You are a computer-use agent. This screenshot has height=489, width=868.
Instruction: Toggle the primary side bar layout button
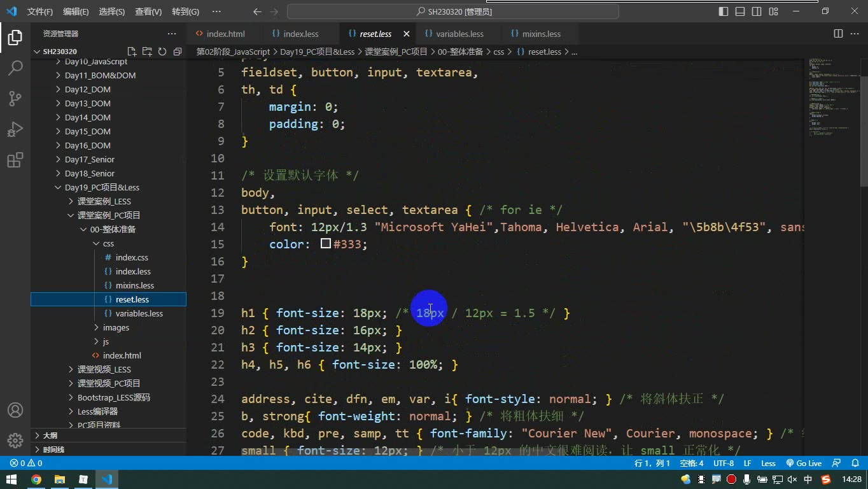(724, 11)
